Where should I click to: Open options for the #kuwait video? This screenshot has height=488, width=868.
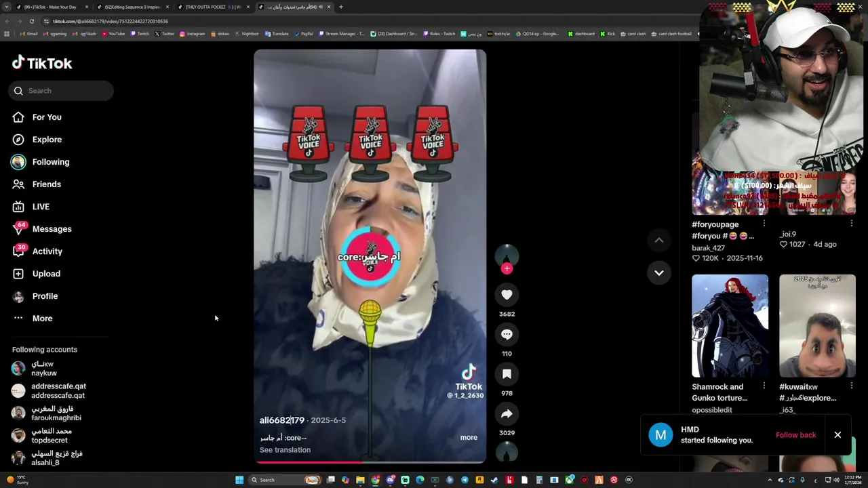[x=851, y=386]
